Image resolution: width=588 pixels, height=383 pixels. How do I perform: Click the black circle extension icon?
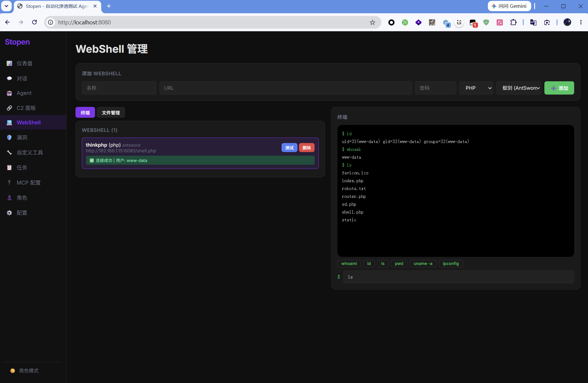point(391,22)
